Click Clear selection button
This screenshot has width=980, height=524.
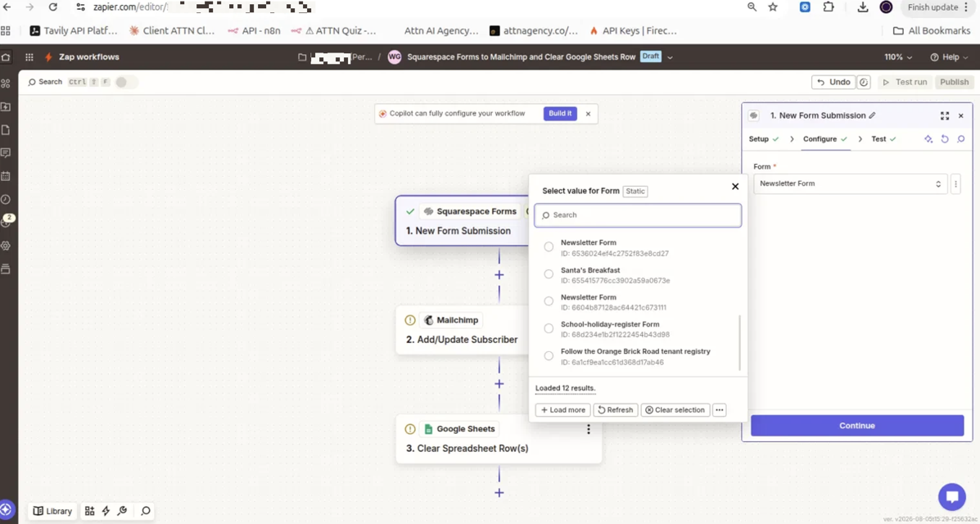click(x=675, y=410)
